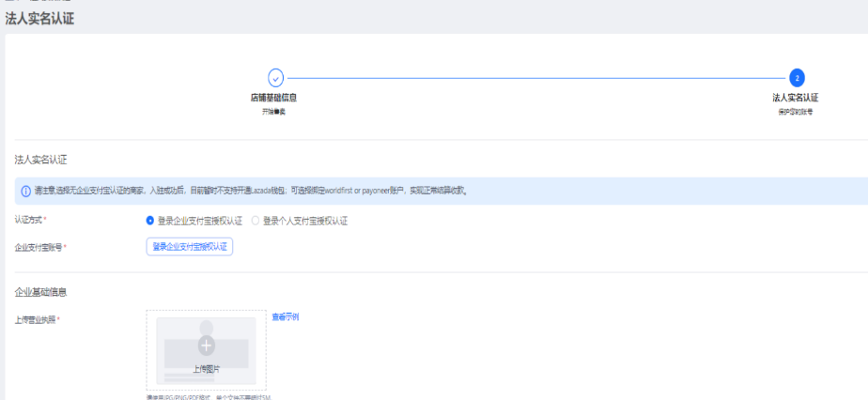The image size is (868, 400).
Task: Click the 企业支付宝账号 field label
Action: 40,247
